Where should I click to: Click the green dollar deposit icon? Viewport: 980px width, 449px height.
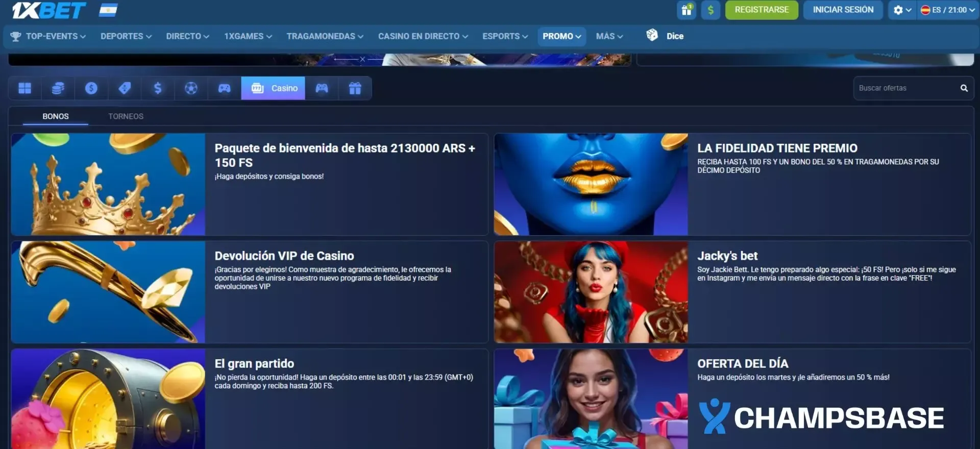click(x=710, y=10)
